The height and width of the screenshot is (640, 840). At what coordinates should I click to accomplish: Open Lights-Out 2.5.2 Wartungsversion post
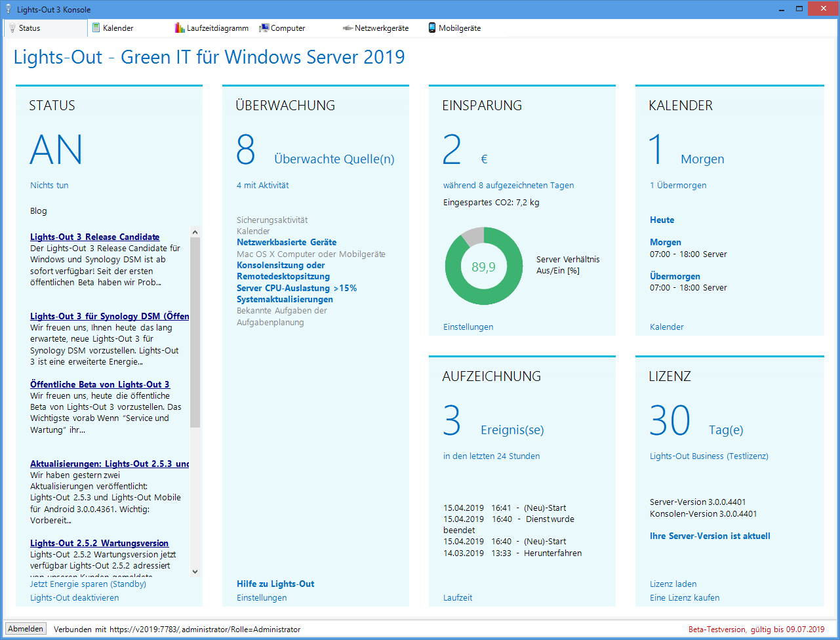click(100, 543)
